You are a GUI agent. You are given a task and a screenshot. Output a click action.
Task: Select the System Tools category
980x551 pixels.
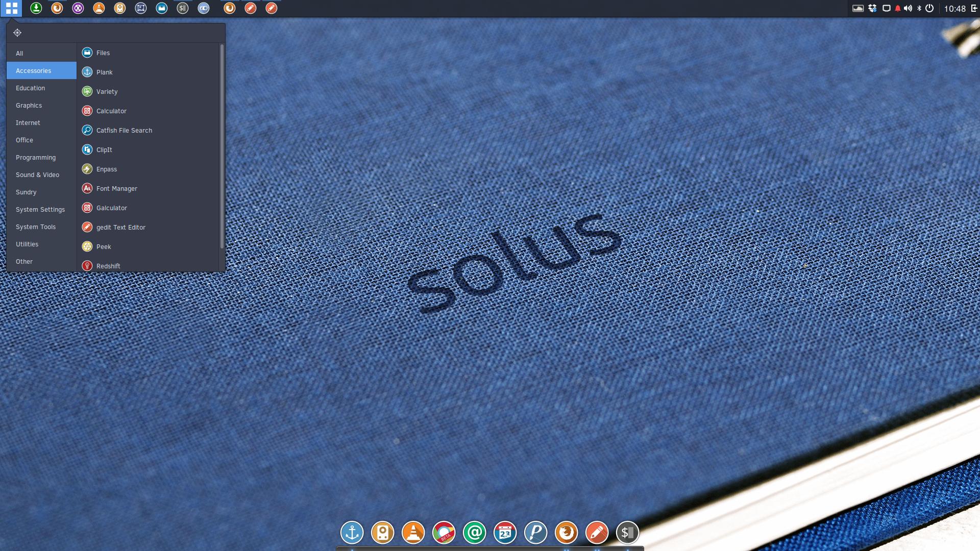tap(41, 227)
